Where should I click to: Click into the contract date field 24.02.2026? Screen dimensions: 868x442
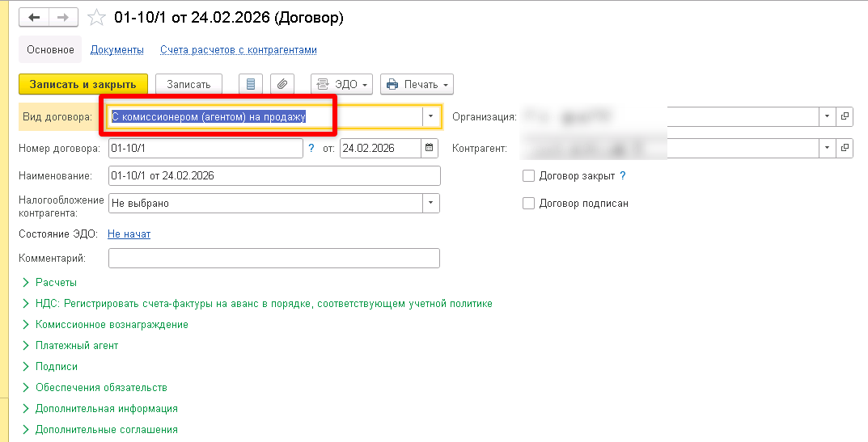(380, 148)
